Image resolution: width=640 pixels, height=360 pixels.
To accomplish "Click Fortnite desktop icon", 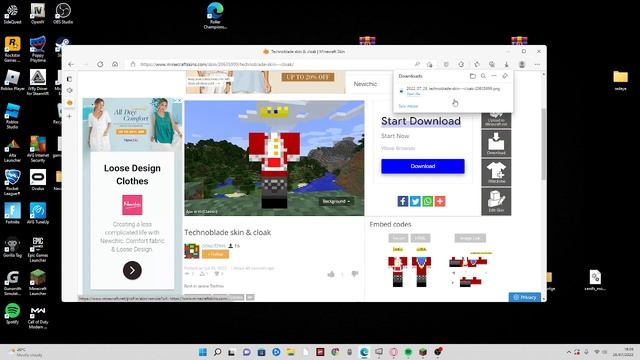I will (12, 213).
